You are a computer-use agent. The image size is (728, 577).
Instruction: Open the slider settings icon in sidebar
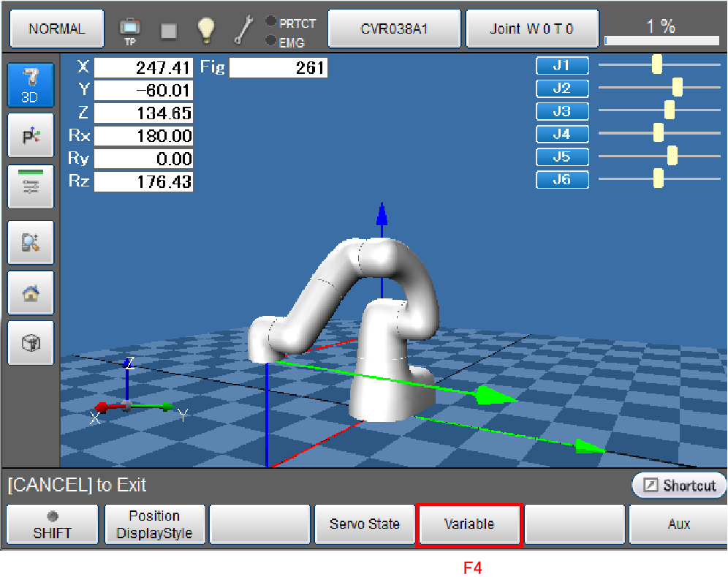coord(30,186)
